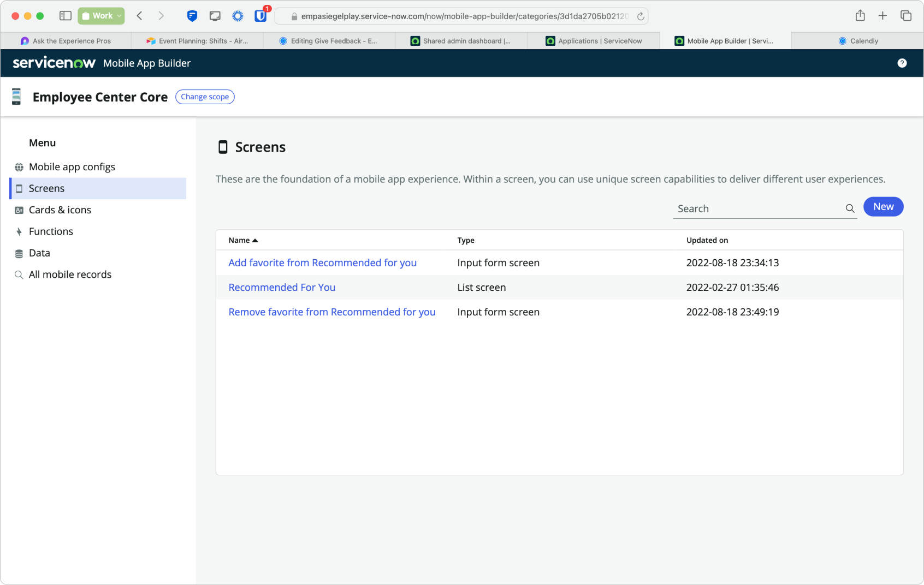Open Functions menu item
This screenshot has width=924, height=585.
98,231
